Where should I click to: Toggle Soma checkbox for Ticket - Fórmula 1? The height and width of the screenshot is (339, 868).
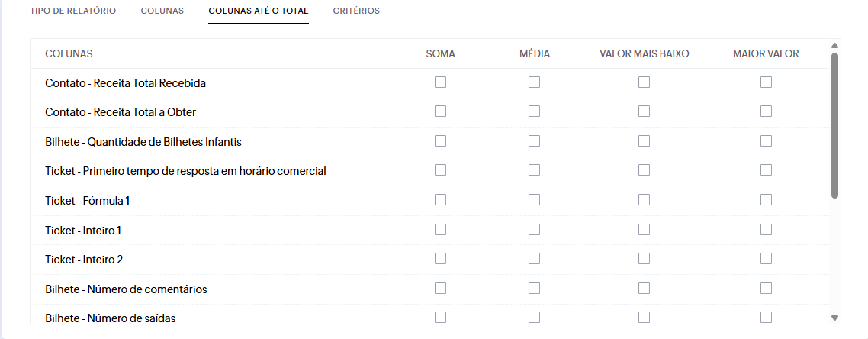click(x=440, y=200)
